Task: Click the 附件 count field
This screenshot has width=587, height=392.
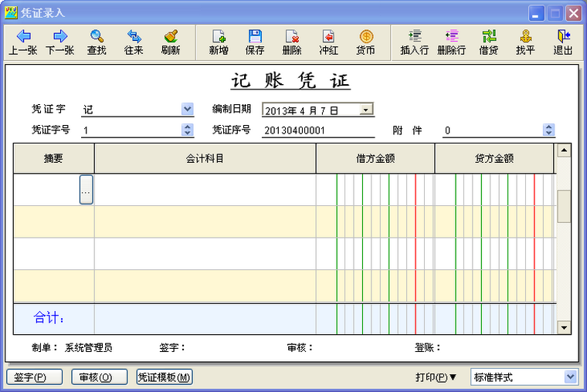Action: pyautogui.click(x=493, y=130)
